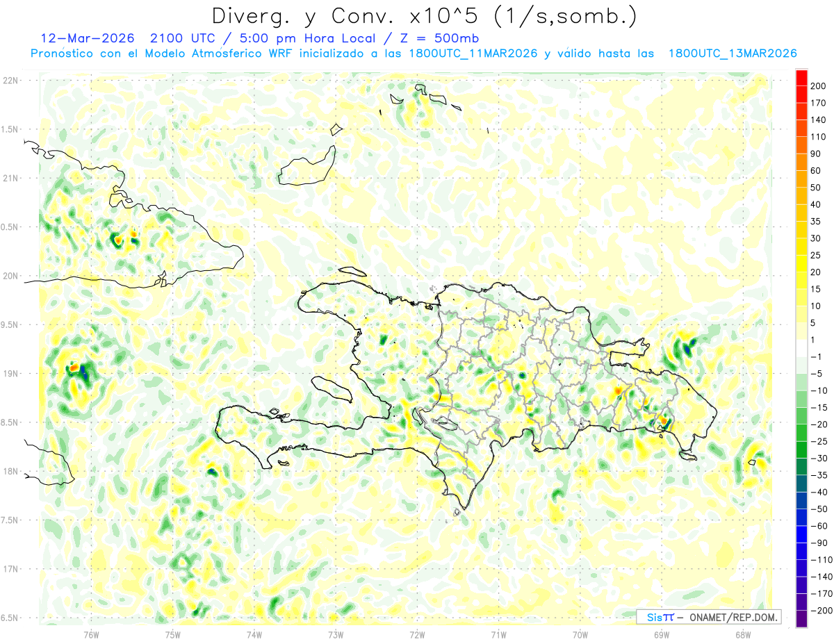Click the '17N' latitude label
The image size is (834, 644).
click(10, 569)
